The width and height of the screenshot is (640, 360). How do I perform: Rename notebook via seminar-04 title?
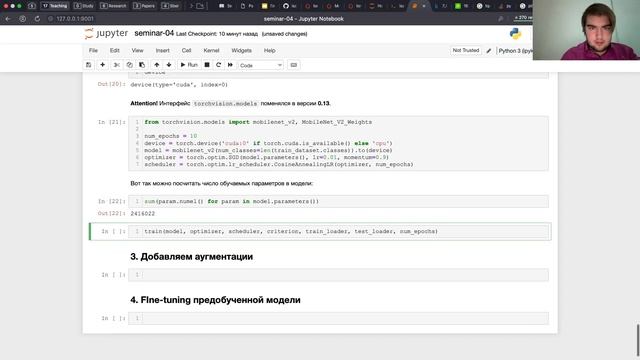point(154,33)
